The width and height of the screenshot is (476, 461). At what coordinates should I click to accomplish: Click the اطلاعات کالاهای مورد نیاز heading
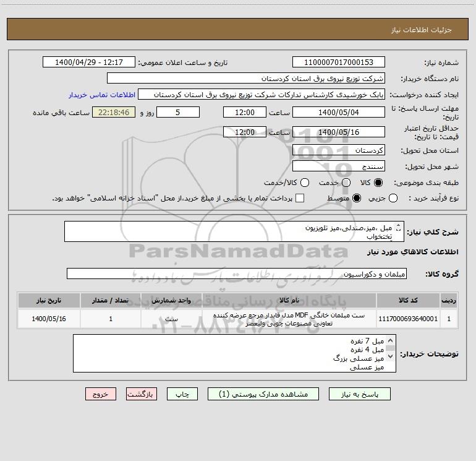[x=412, y=252]
